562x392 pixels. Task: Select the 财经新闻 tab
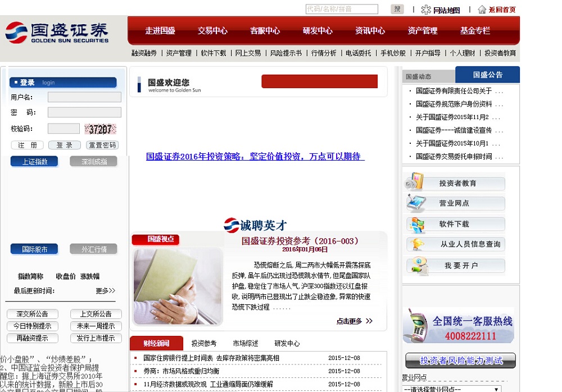(156, 343)
